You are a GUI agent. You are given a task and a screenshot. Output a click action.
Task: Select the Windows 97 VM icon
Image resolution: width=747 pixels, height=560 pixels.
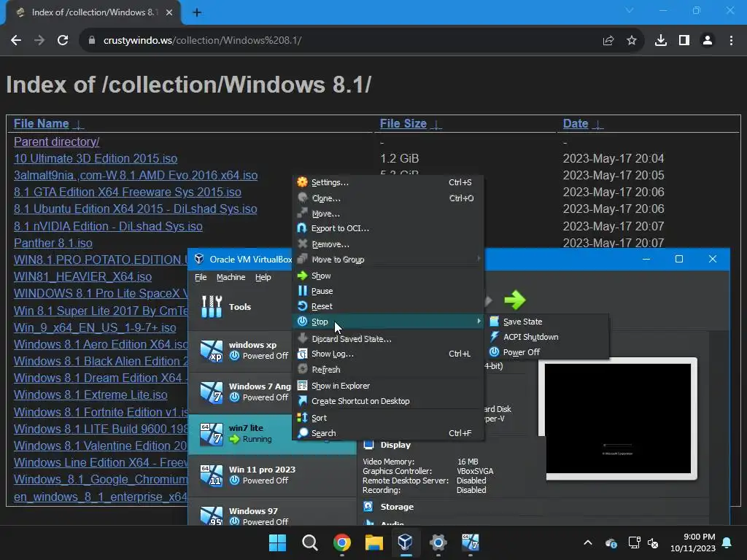212,516
